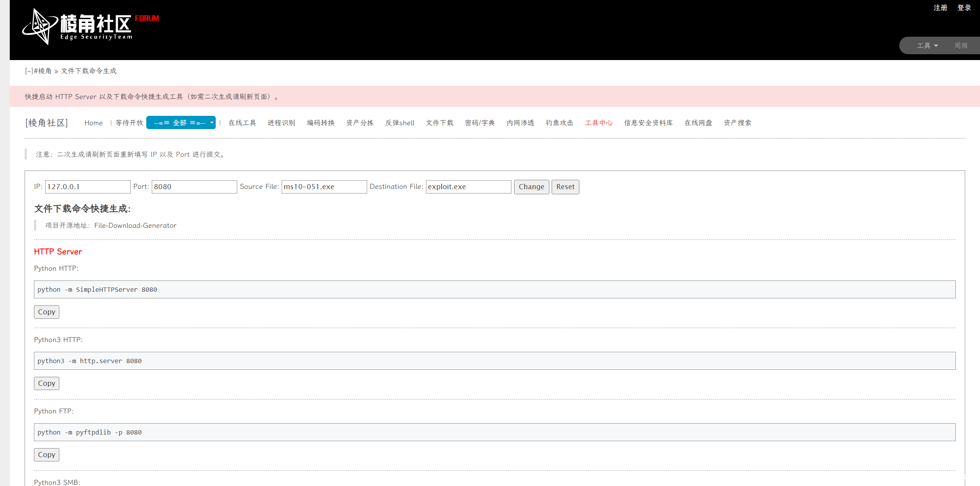Image resolution: width=980 pixels, height=486 pixels.
Task: Expand the 全部 category dropdown
Action: tap(181, 122)
